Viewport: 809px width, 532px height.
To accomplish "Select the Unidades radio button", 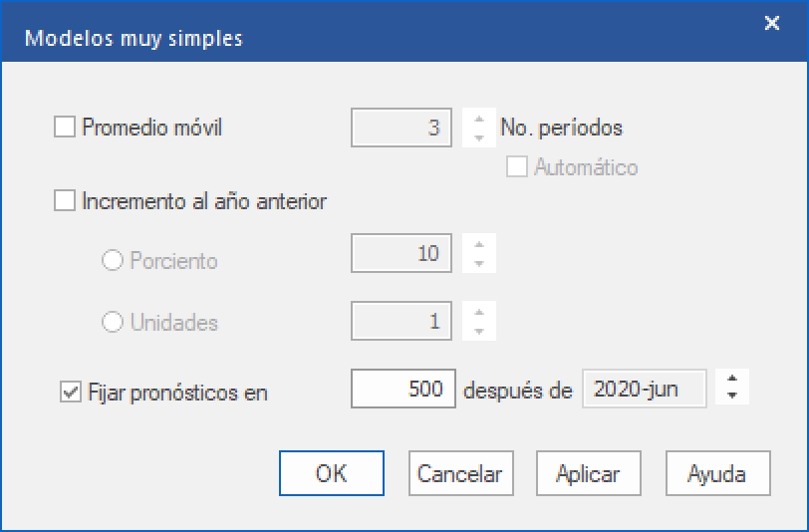I will [x=114, y=323].
